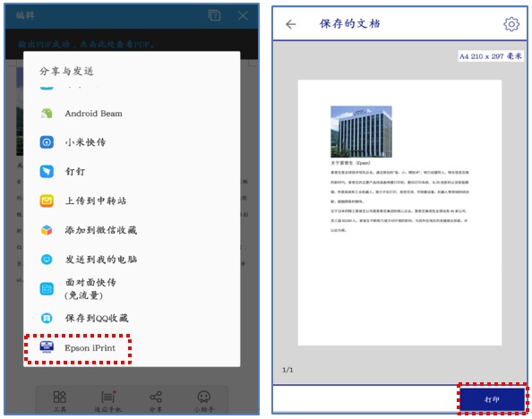This screenshot has width=532, height=419.
Task: Tap the 发送到我的电脑 computer icon
Action: (x=47, y=260)
